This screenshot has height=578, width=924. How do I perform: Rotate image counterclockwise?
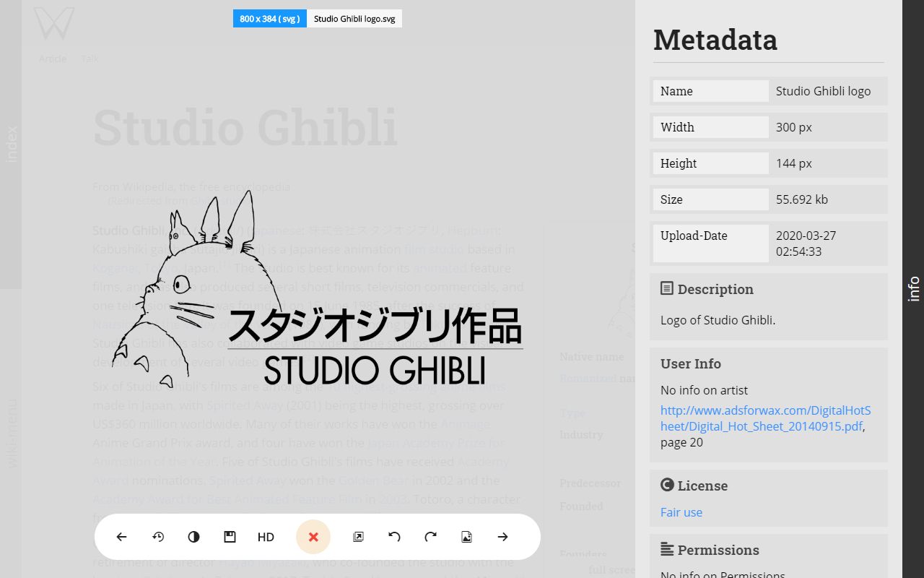pyautogui.click(x=394, y=537)
